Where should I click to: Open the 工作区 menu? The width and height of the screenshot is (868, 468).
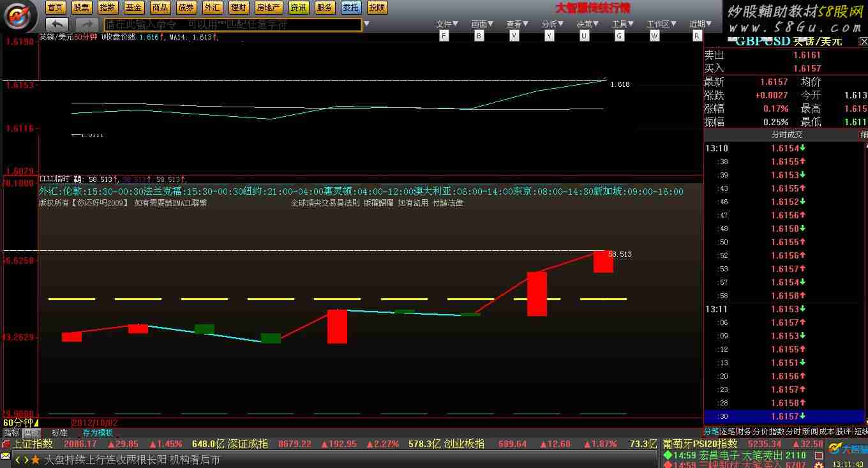coord(662,24)
